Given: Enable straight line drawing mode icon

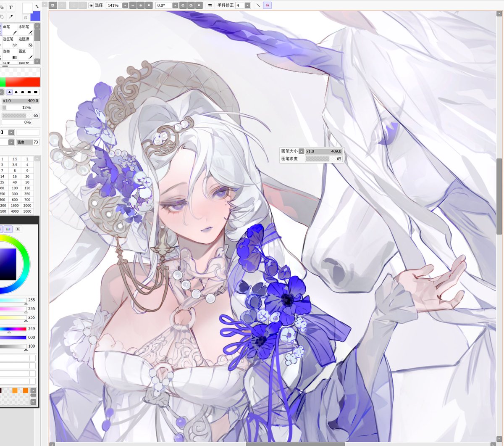Looking at the screenshot, I should pyautogui.click(x=258, y=5).
